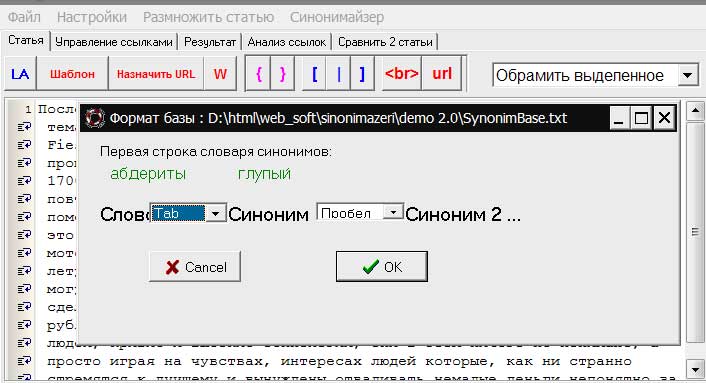Close the Формат базы dialog
Viewport: 706px width, 383px height.
[x=664, y=118]
